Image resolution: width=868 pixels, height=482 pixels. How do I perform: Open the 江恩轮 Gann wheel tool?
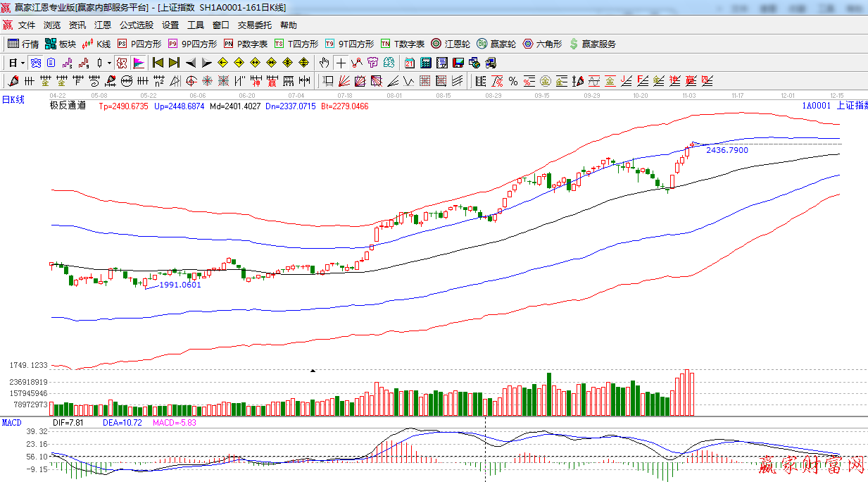(x=451, y=44)
